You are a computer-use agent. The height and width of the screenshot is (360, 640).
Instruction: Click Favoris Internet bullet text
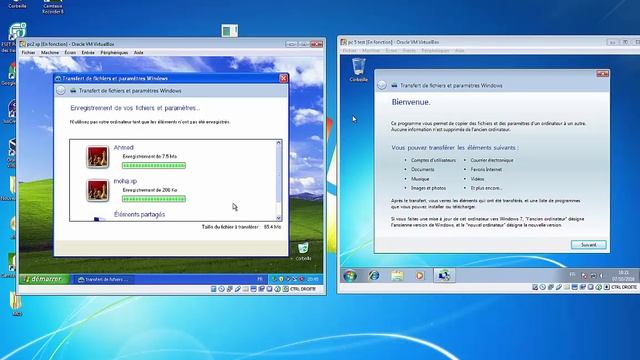click(486, 169)
